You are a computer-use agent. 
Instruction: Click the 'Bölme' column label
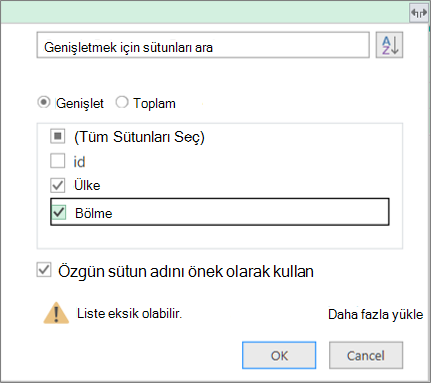94,213
